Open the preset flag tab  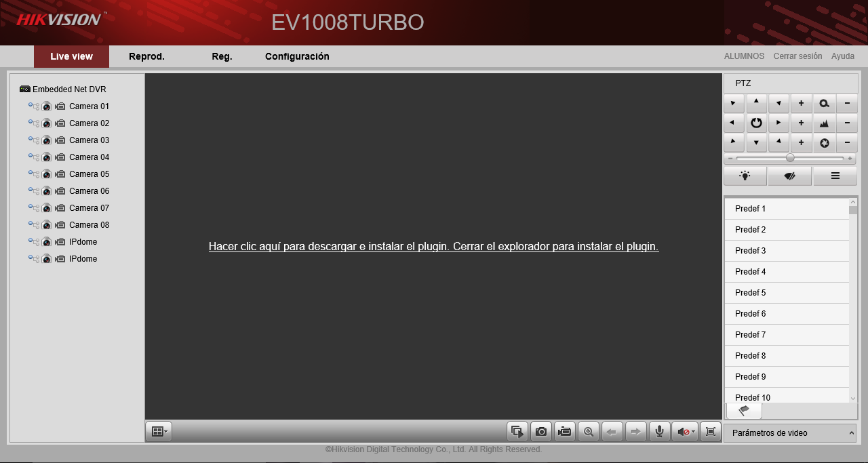click(x=744, y=411)
